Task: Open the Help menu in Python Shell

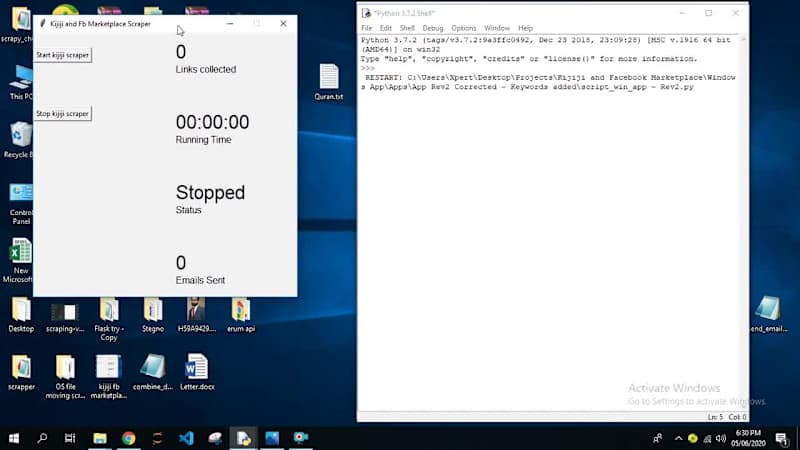Action: click(525, 28)
